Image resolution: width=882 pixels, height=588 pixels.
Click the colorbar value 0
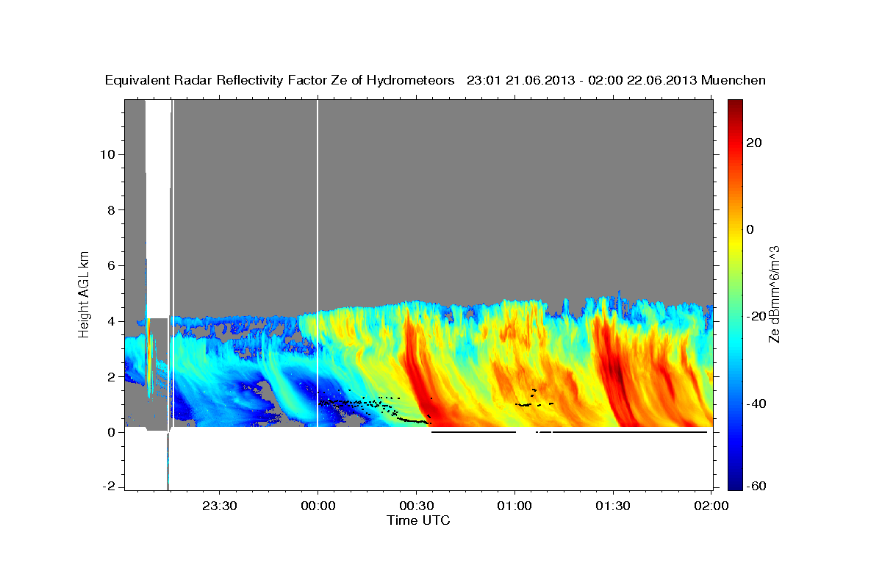pyautogui.click(x=750, y=229)
